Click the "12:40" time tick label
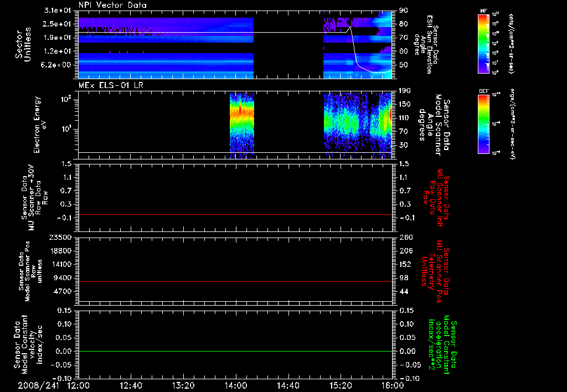Screen dimensions: 567x392 tap(131, 386)
